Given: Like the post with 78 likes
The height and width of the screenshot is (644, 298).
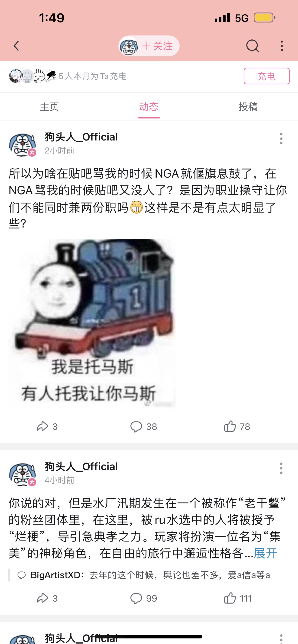Looking at the screenshot, I should click(x=237, y=426).
